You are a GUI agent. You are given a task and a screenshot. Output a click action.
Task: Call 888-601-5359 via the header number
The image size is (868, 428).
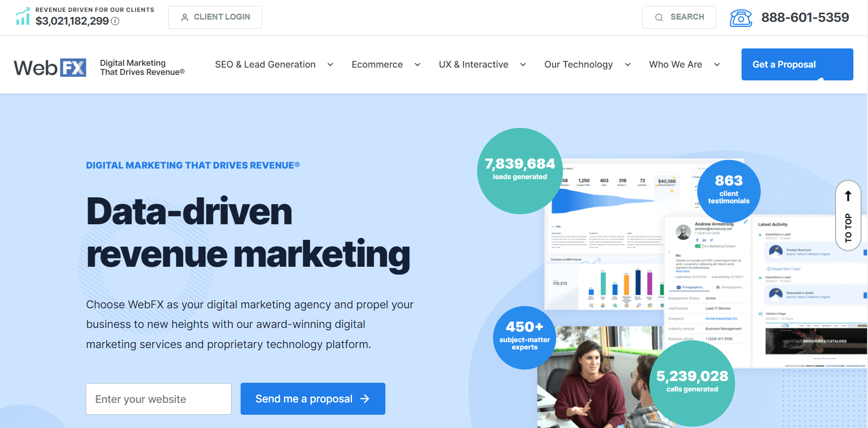[805, 17]
